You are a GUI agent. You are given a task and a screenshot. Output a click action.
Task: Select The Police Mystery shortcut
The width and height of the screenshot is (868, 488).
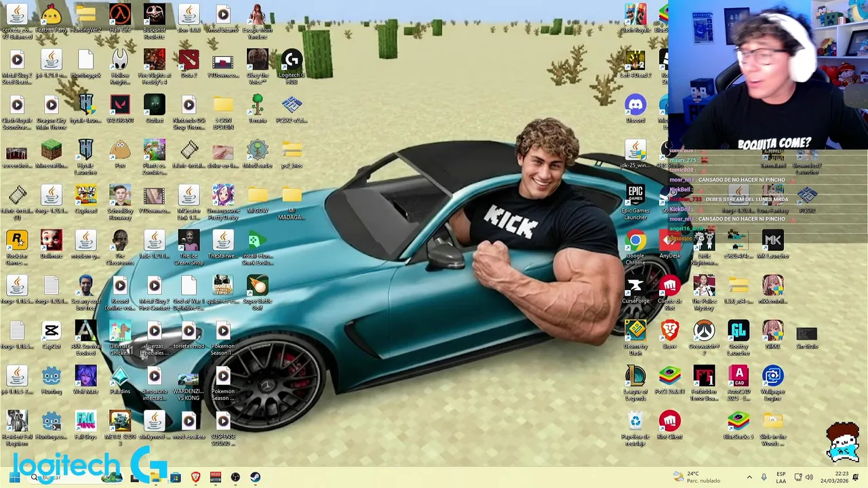(704, 292)
